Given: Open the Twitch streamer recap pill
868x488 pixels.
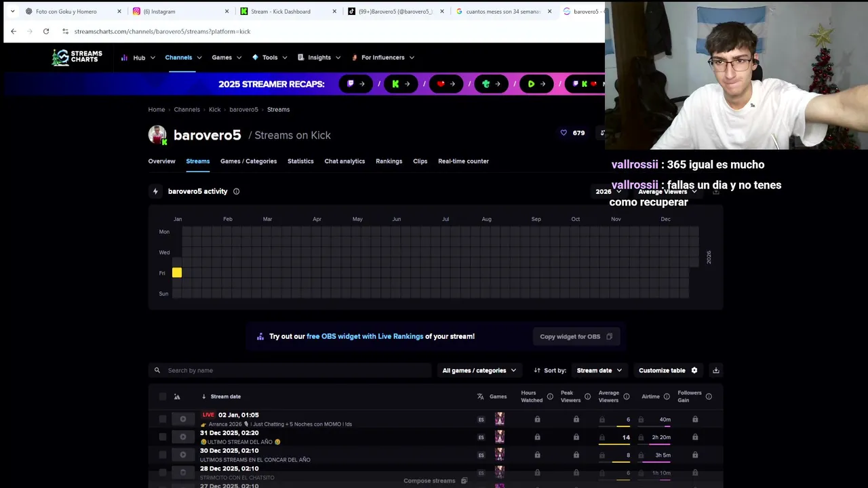Looking at the screenshot, I should pos(356,84).
